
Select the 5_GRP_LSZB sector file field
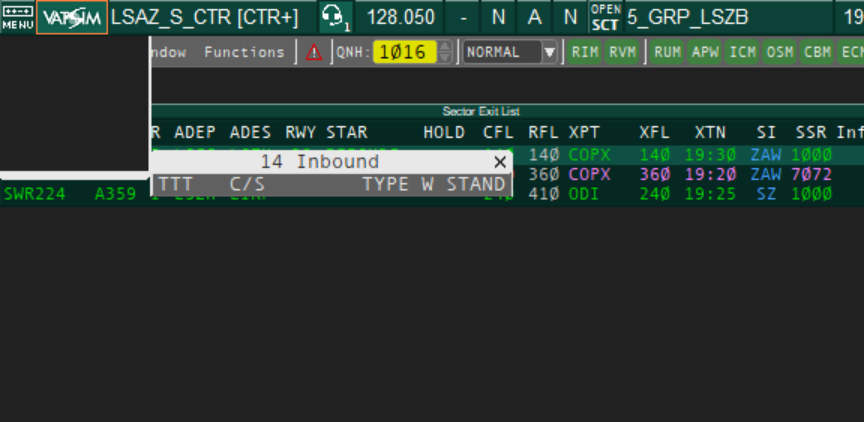(727, 17)
